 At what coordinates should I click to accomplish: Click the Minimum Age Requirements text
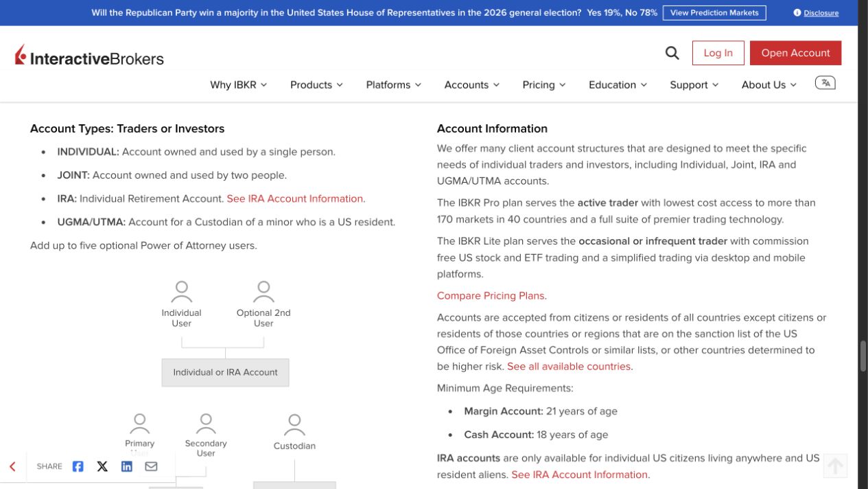505,388
